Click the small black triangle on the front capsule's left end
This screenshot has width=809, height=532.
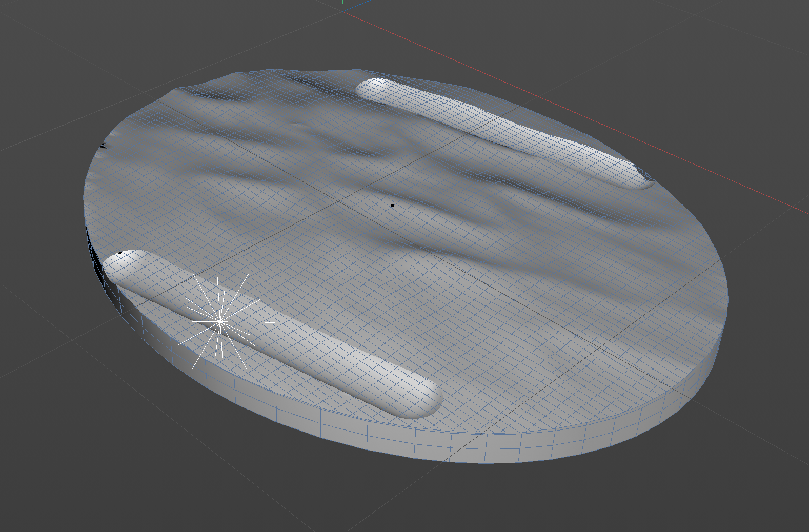tap(120, 253)
